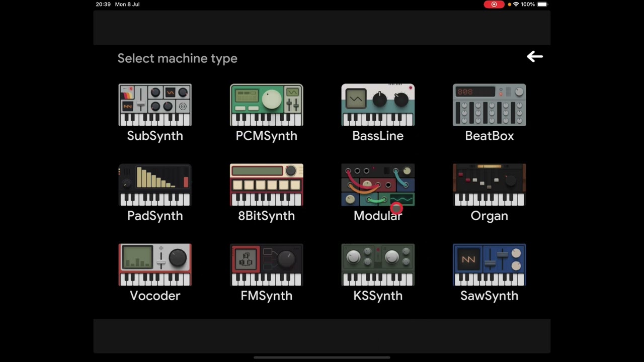Click the Select machine type heading
Viewport: 644px width, 362px height.
pyautogui.click(x=177, y=58)
